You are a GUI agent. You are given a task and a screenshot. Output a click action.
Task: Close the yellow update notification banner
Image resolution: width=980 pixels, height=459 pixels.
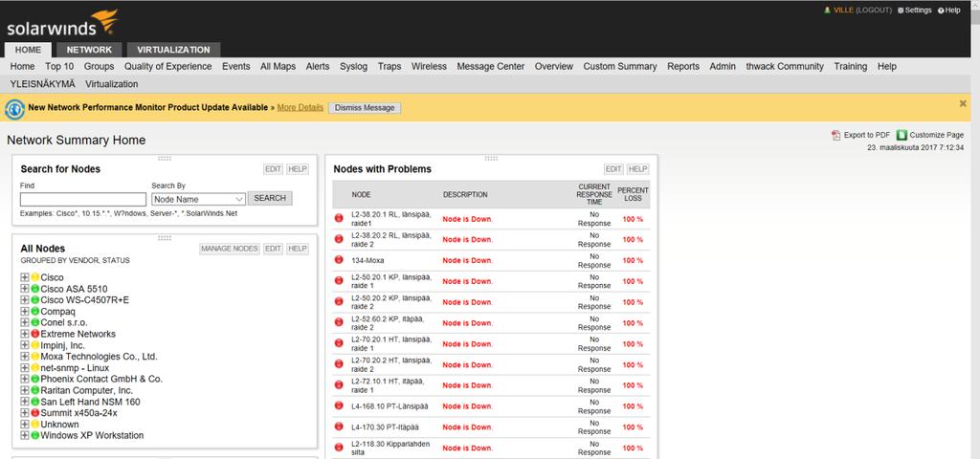pyautogui.click(x=963, y=103)
